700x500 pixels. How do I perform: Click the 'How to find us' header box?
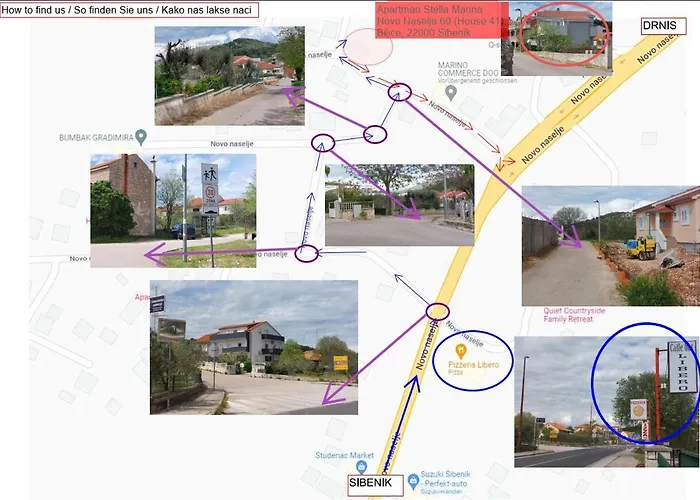(129, 10)
